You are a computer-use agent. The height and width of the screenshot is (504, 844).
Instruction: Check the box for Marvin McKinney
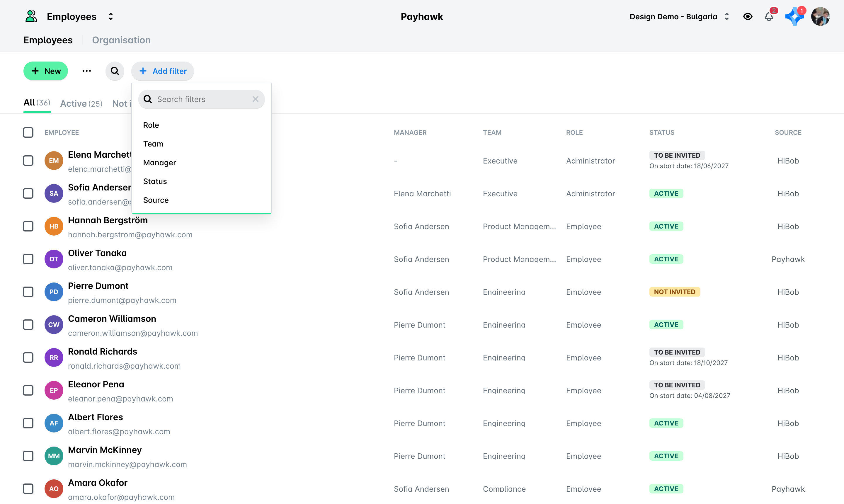(x=28, y=456)
